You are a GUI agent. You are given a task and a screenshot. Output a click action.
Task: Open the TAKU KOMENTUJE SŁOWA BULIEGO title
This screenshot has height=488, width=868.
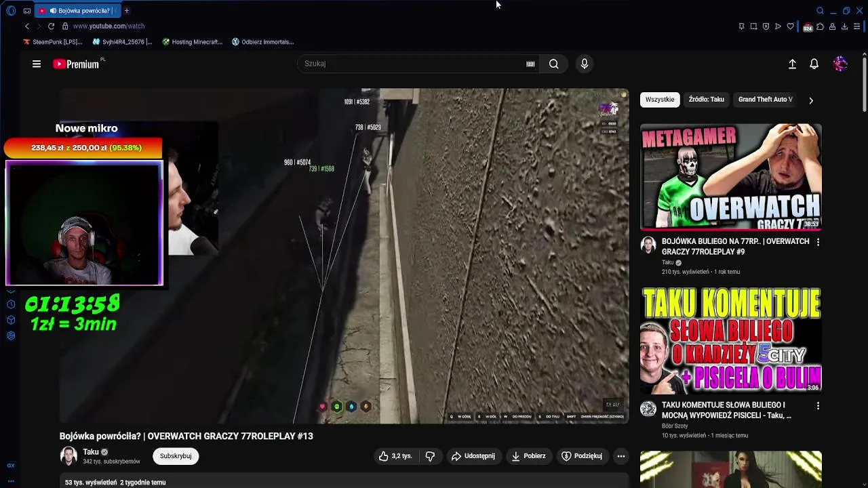727,410
